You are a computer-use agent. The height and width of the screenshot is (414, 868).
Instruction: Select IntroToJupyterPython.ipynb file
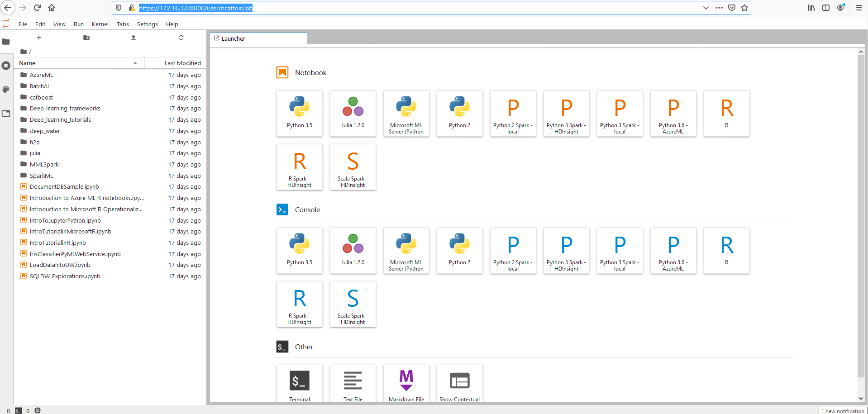click(x=110, y=220)
